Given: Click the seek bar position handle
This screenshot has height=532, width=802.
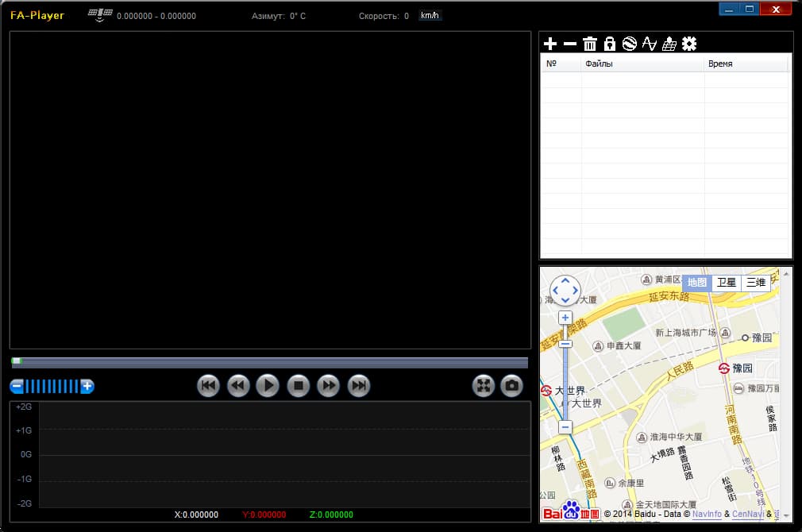Looking at the screenshot, I should click(17, 361).
